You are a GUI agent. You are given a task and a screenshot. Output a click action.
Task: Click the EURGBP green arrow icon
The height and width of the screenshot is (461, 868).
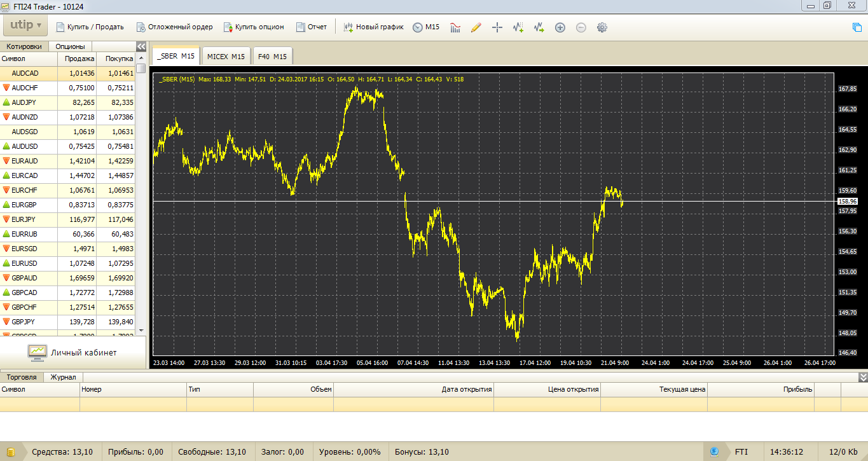6,205
